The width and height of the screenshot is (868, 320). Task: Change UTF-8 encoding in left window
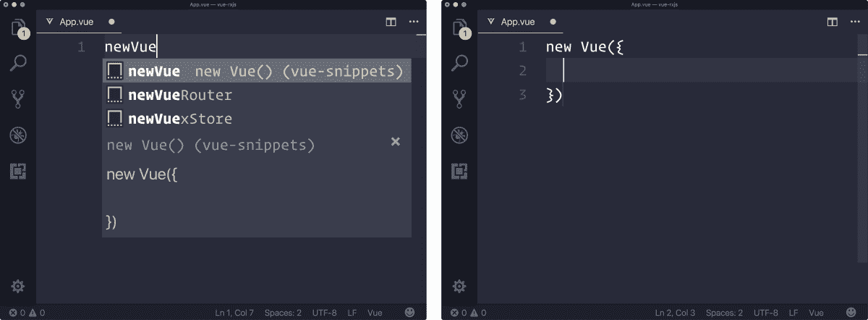(324, 313)
